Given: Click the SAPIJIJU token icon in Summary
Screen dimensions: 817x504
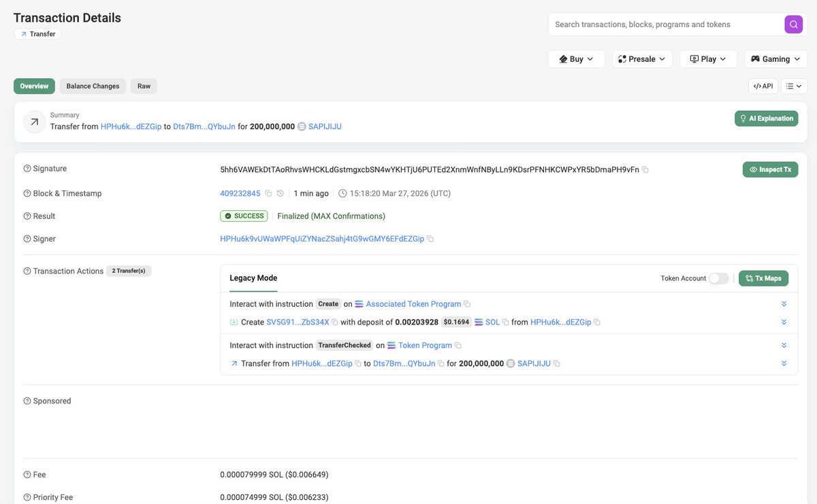Looking at the screenshot, I should point(302,127).
